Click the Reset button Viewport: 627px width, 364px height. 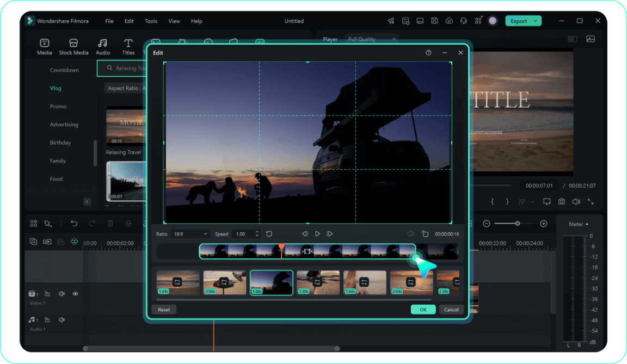pos(164,310)
